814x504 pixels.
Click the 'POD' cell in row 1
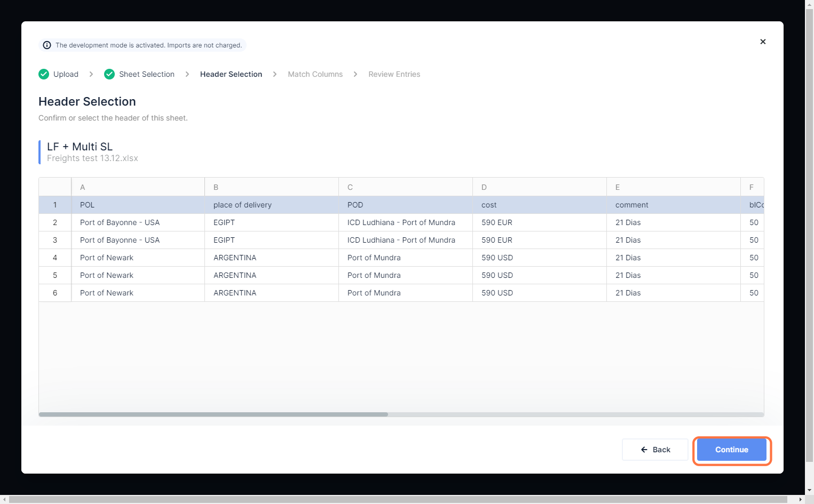(x=406, y=205)
